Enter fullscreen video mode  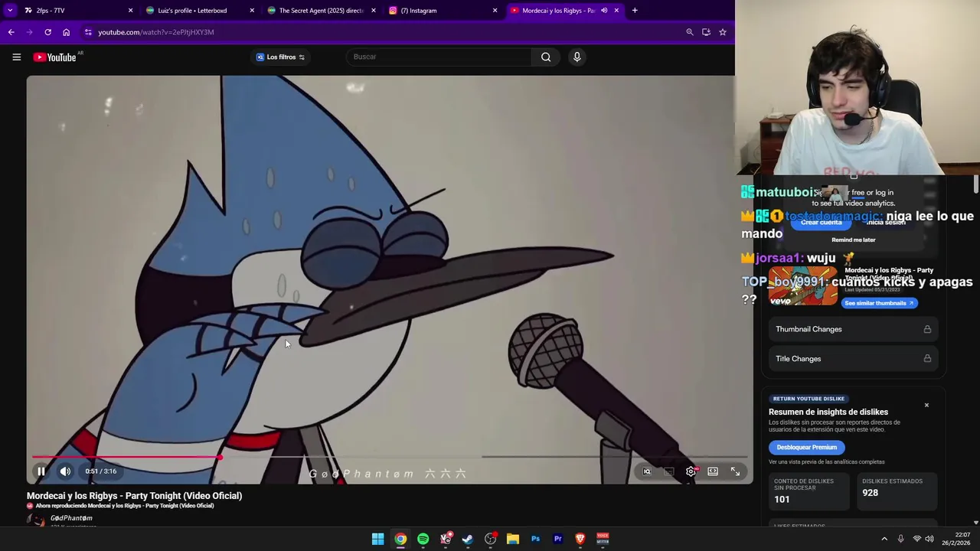coord(735,471)
